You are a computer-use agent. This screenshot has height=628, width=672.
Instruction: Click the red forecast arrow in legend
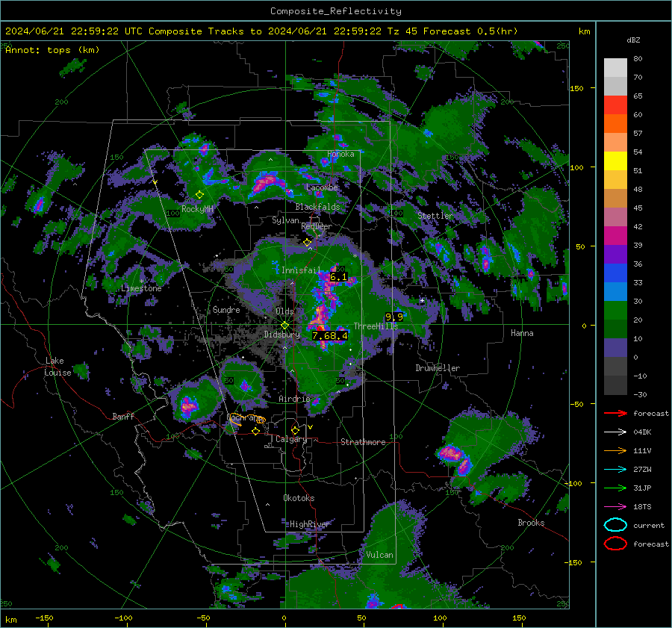point(615,413)
